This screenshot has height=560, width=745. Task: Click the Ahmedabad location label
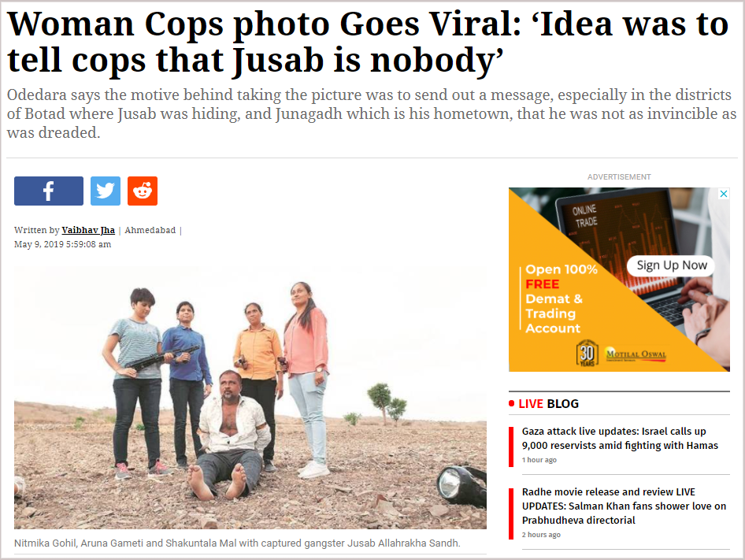150,230
